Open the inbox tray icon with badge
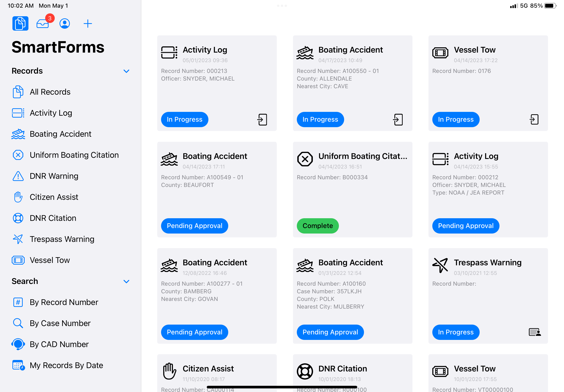 point(43,24)
